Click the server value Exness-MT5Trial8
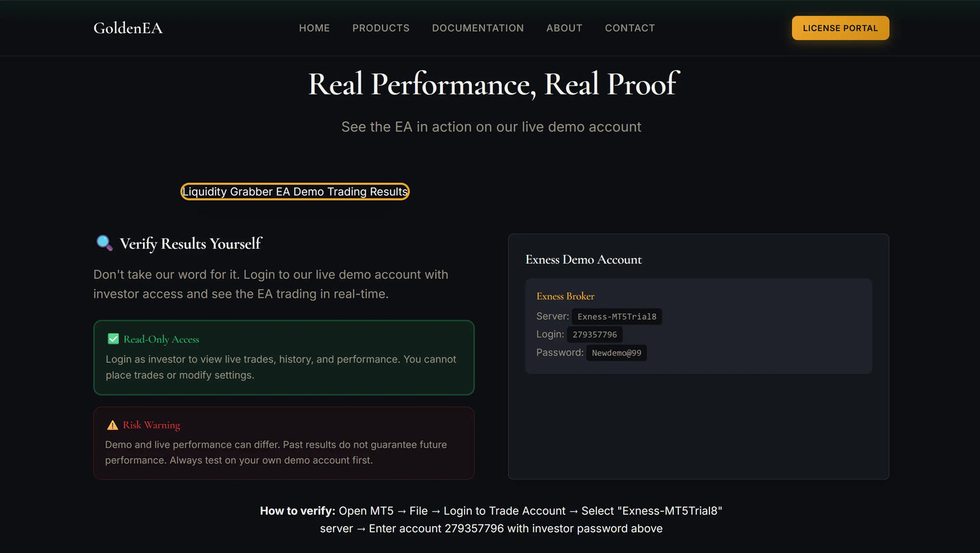The image size is (980, 553). 617,316
